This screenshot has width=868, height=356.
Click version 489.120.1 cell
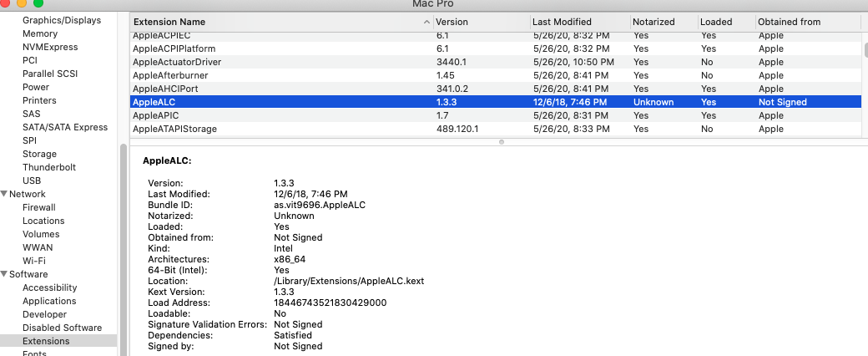(457, 129)
